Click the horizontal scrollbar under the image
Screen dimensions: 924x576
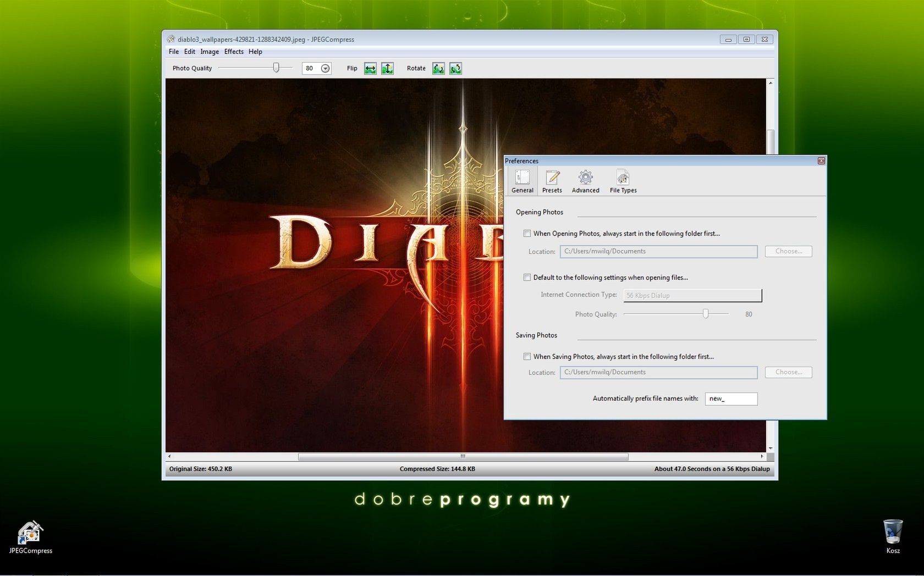click(463, 456)
